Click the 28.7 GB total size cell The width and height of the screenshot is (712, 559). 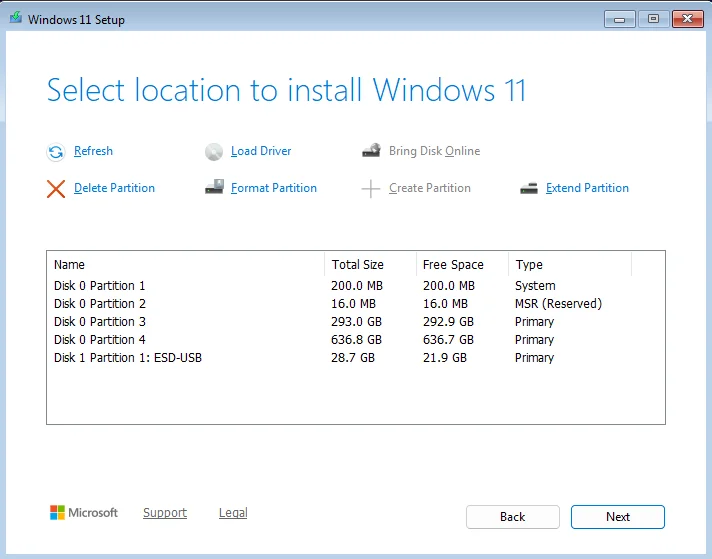(353, 358)
